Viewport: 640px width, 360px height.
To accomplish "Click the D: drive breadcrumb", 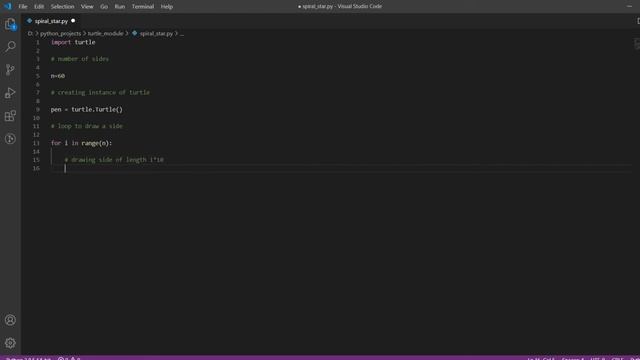I will click(30, 33).
